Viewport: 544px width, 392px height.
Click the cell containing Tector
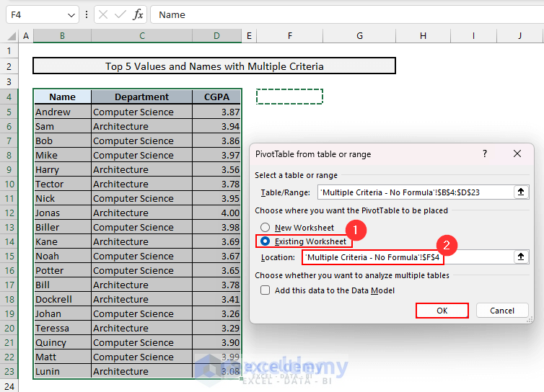pos(63,184)
